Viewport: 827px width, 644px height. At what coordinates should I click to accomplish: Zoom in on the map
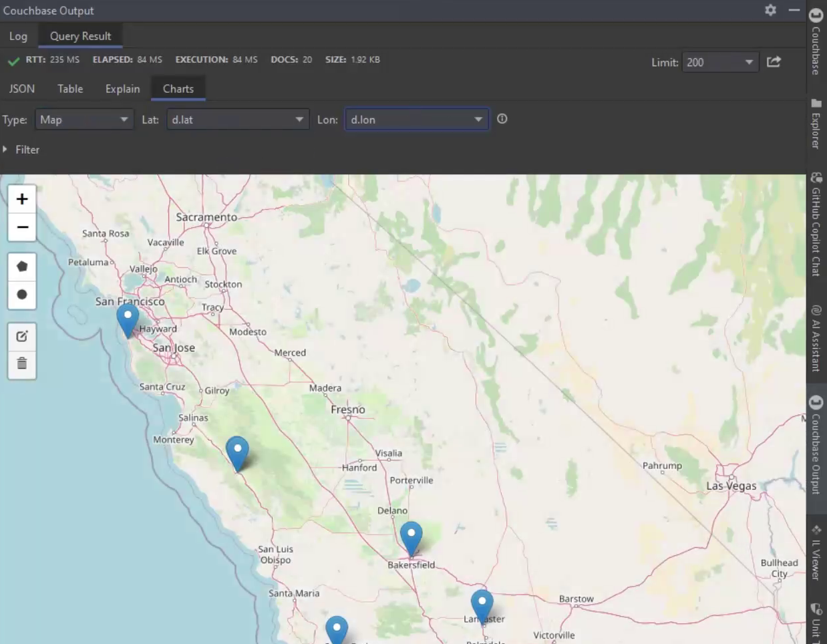coord(22,199)
